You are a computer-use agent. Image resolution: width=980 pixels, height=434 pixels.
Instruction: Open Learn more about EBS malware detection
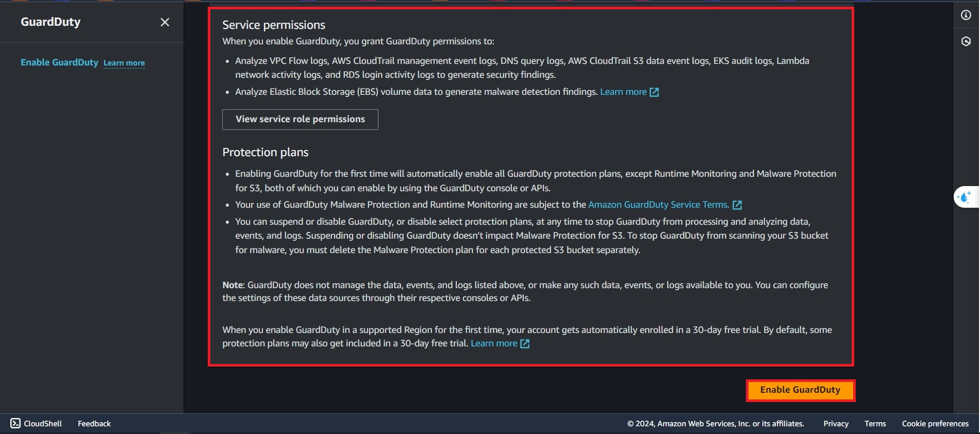click(x=623, y=92)
